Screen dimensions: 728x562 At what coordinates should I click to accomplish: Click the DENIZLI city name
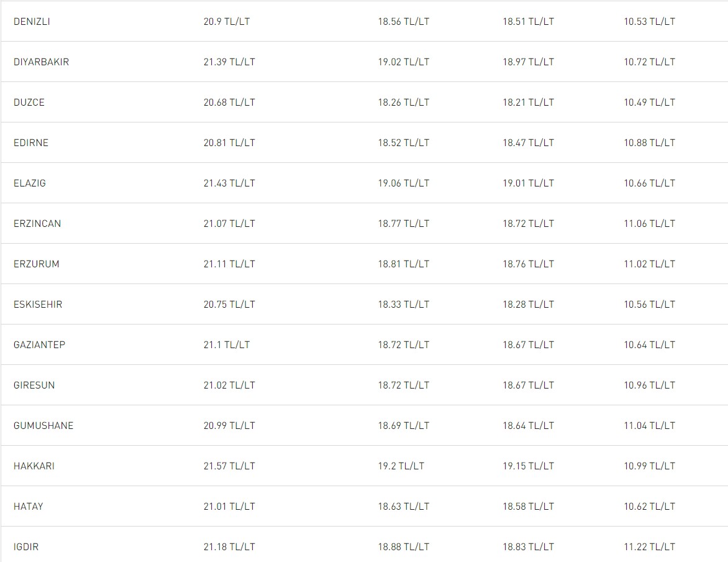(x=32, y=22)
